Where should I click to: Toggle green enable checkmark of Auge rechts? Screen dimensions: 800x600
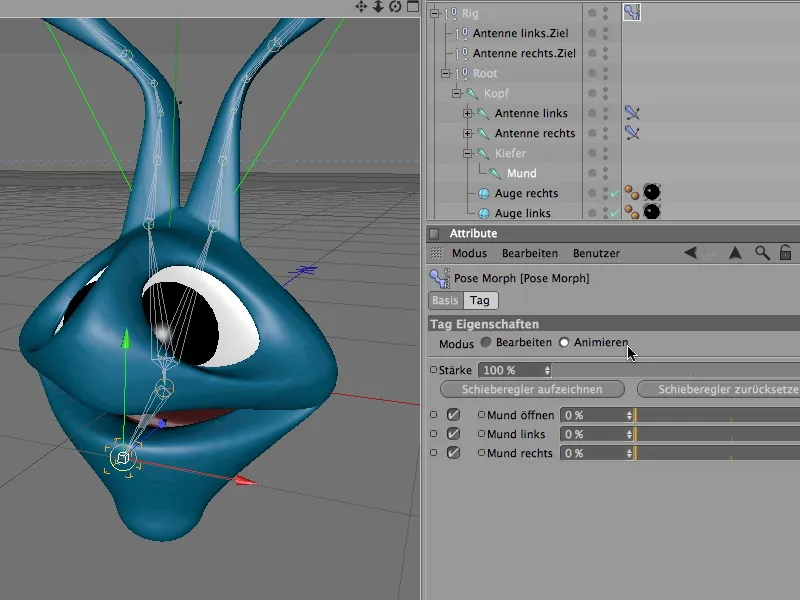click(614, 193)
